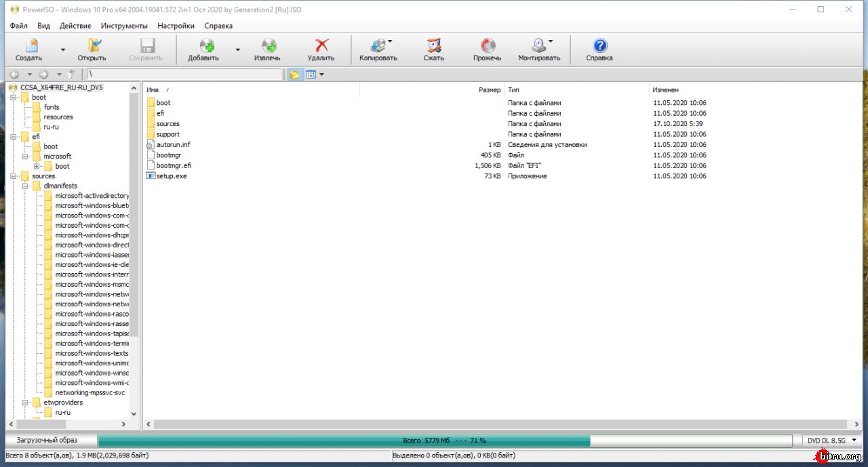Open the Создать dropdown arrow
Image resolution: width=868 pixels, height=467 pixels.
point(62,49)
